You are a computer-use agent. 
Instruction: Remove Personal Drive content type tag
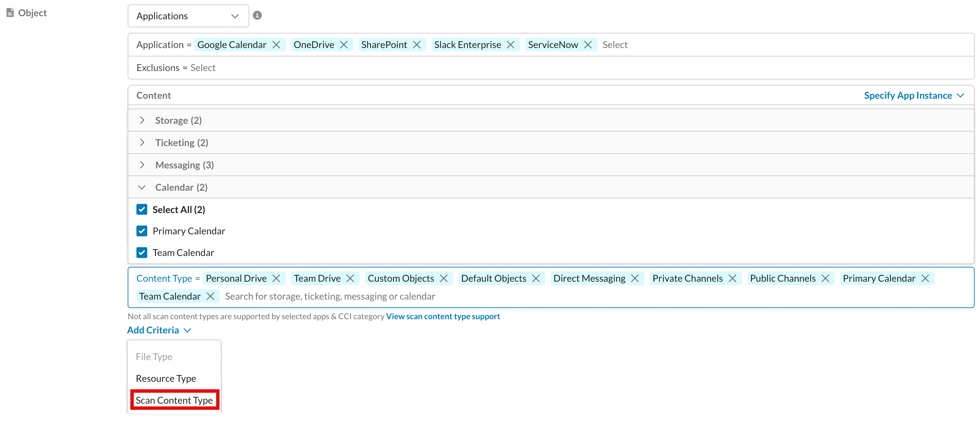click(277, 278)
